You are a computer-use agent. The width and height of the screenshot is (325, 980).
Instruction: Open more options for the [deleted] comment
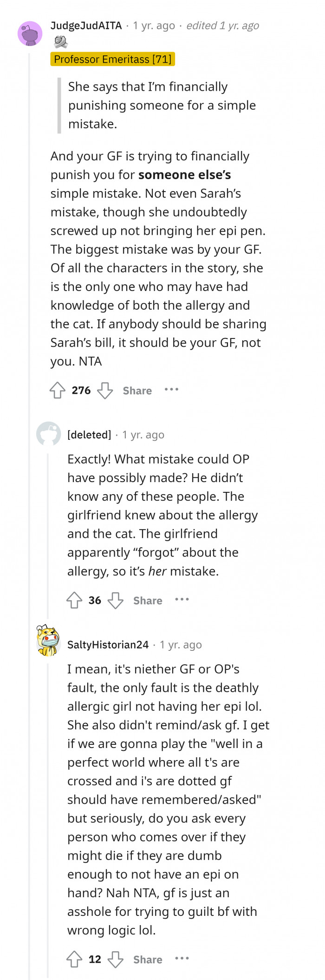182,600
